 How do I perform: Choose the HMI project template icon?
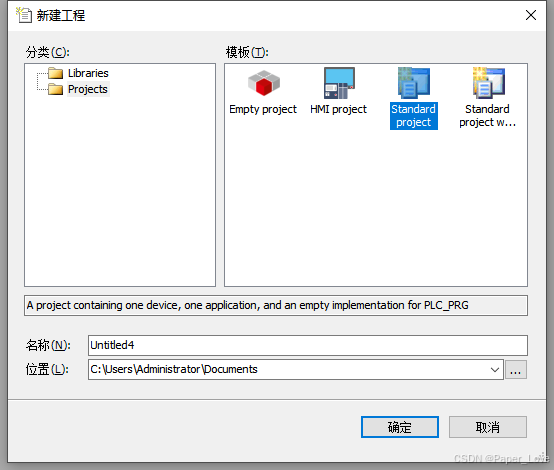pos(339,83)
